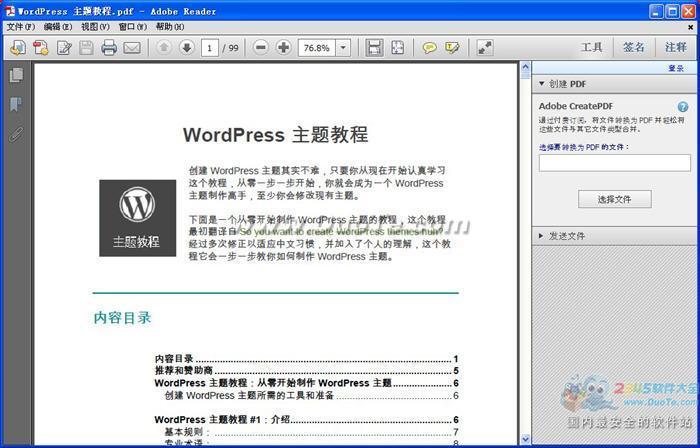Open the 帮助(H) menu
The width and height of the screenshot is (700, 448).
pyautogui.click(x=170, y=27)
